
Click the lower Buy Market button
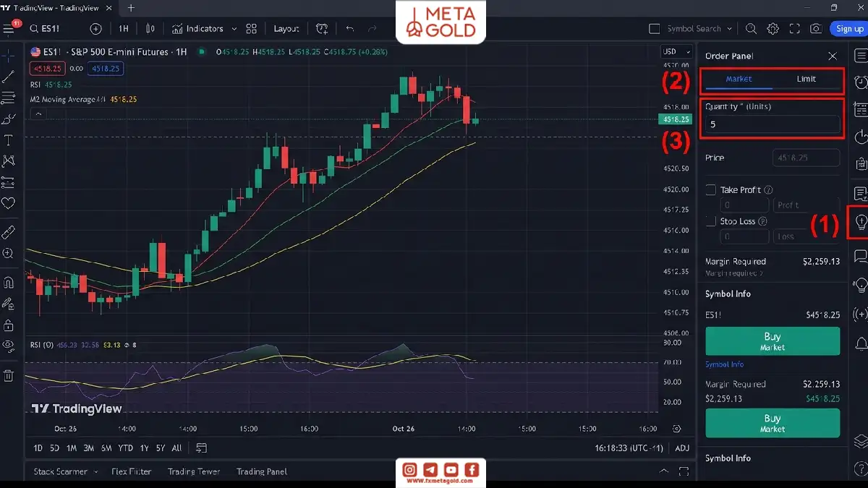click(773, 423)
